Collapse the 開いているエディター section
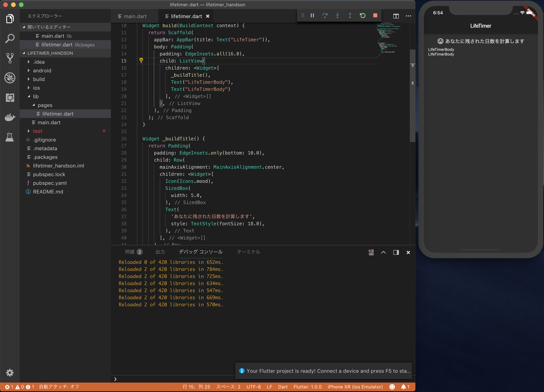The image size is (544, 392). [65, 27]
